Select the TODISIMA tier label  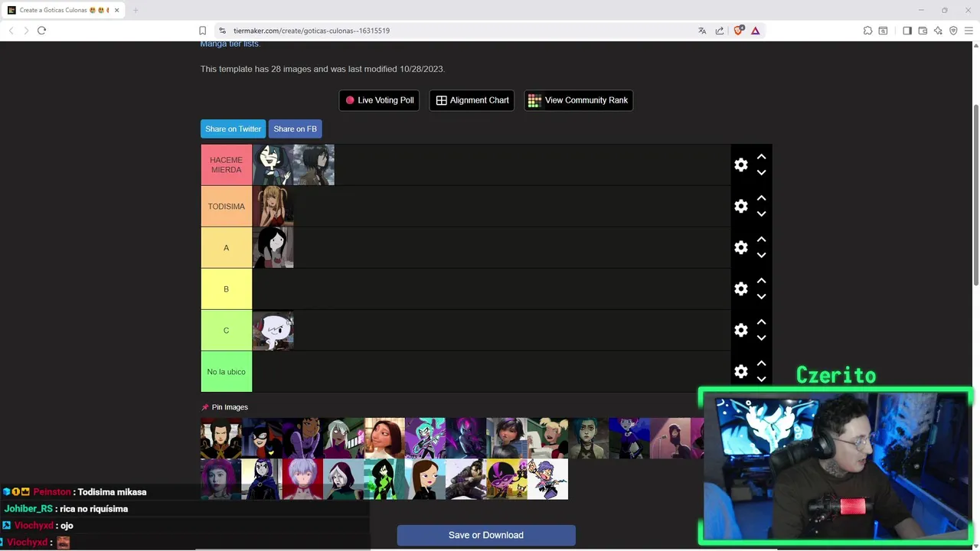pyautogui.click(x=226, y=206)
